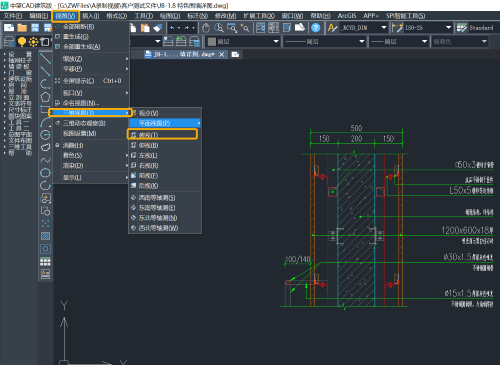Open the ISO-25 dimension style dropdown

pyautogui.click(x=448, y=28)
